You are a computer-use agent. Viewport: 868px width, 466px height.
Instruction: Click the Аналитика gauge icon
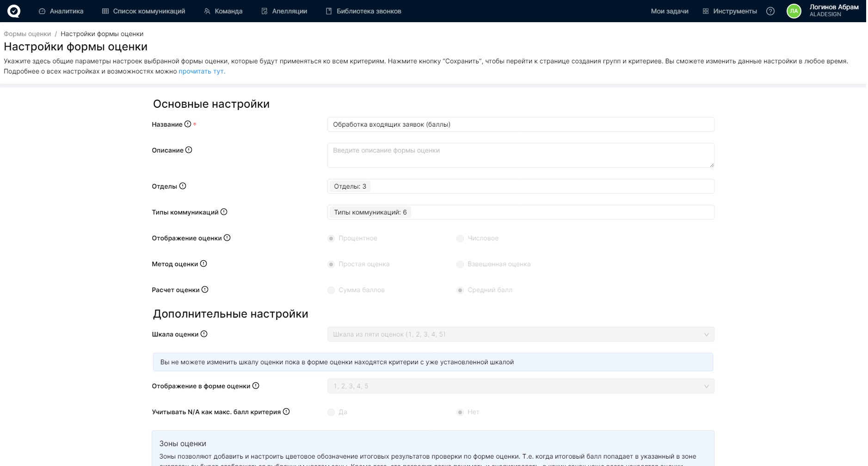[42, 11]
